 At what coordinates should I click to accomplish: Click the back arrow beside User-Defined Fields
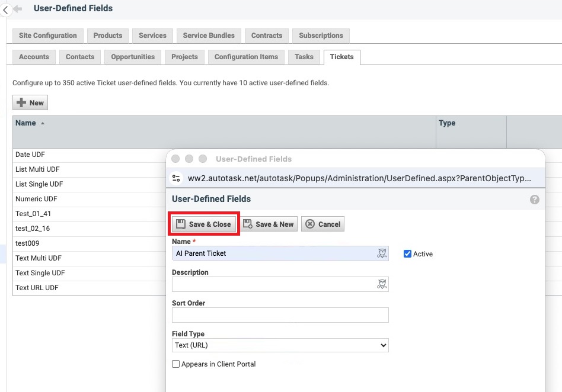[18, 9]
